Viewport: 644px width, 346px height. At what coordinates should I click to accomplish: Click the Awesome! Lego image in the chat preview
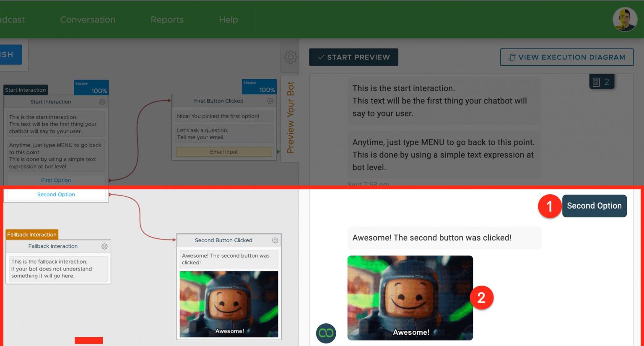[410, 297]
